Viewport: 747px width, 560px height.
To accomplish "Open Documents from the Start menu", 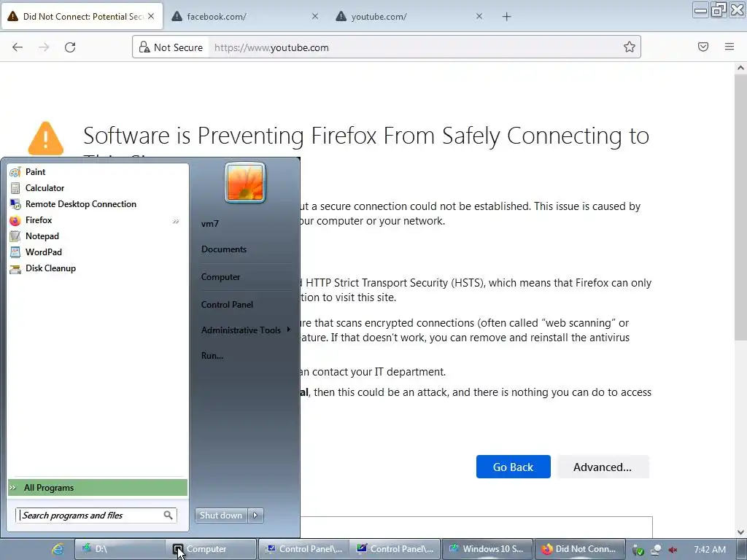I will pos(224,249).
